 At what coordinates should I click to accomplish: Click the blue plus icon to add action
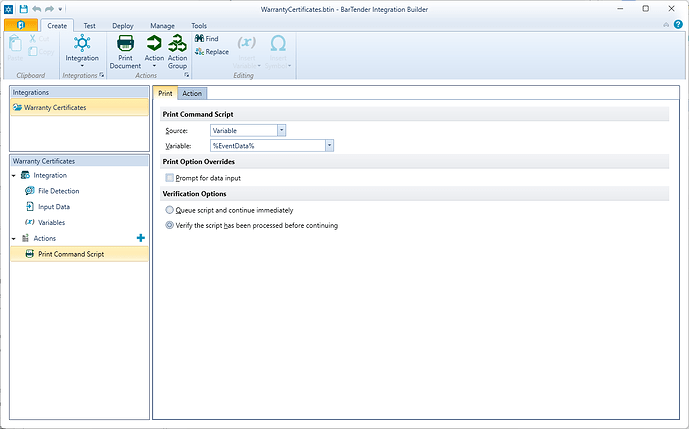[141, 238]
